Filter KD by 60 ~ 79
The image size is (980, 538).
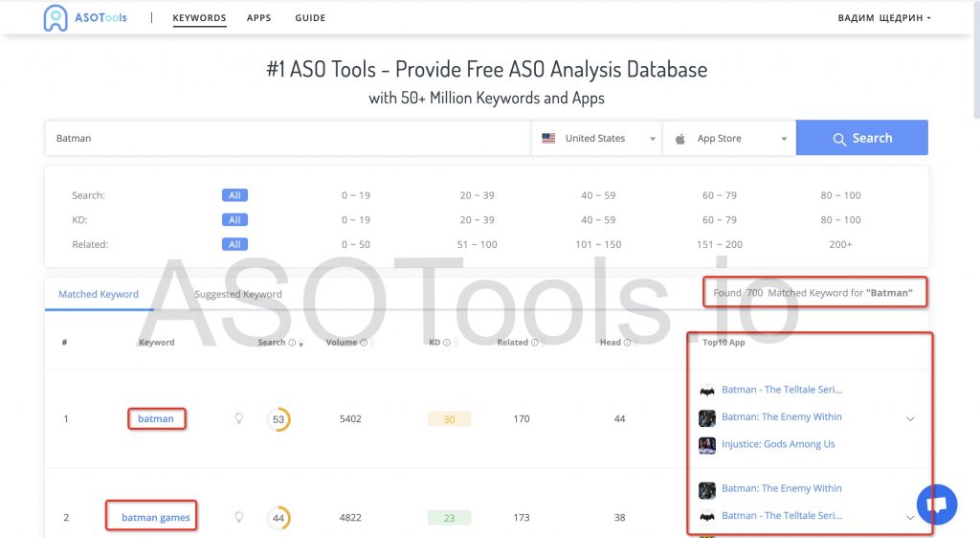click(720, 219)
